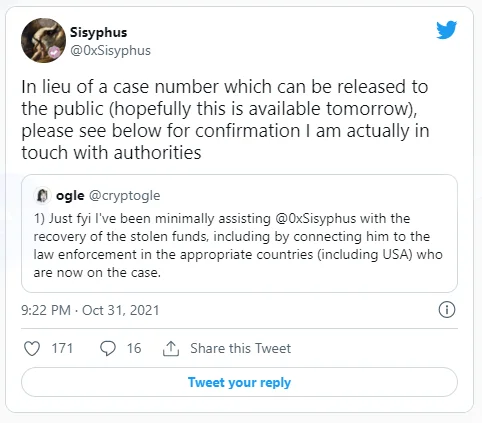Follow the @0xSisyphus mention in quoted text
This screenshot has width=482, height=423.
point(315,219)
